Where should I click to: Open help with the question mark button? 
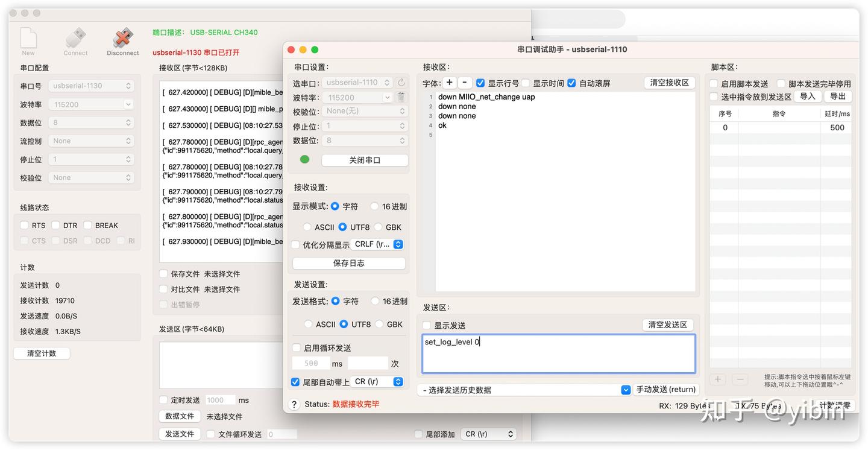(294, 404)
